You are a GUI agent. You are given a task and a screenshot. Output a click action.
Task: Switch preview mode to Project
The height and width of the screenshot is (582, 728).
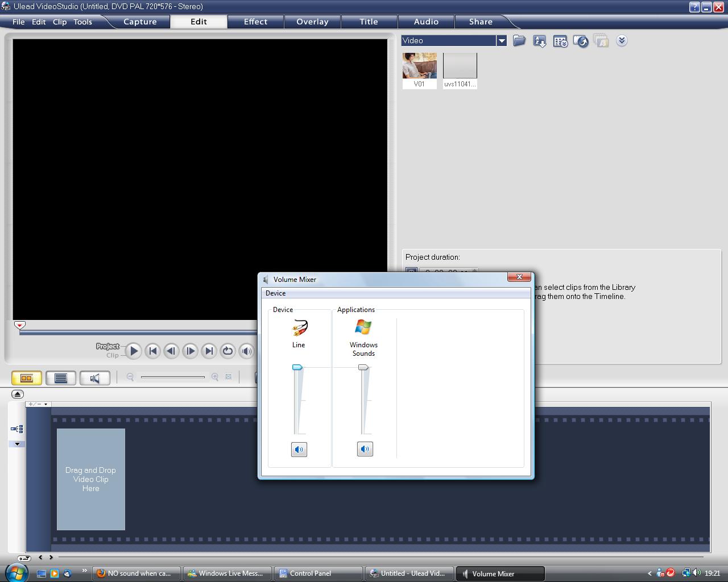tap(107, 346)
